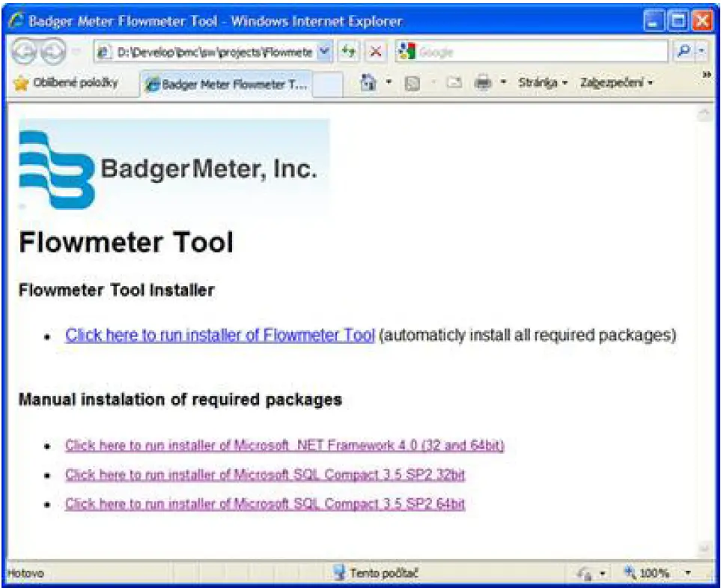Screen dimensions: 721x588
Task: Open dropdown next to protected mode icon
Action: click(603, 573)
